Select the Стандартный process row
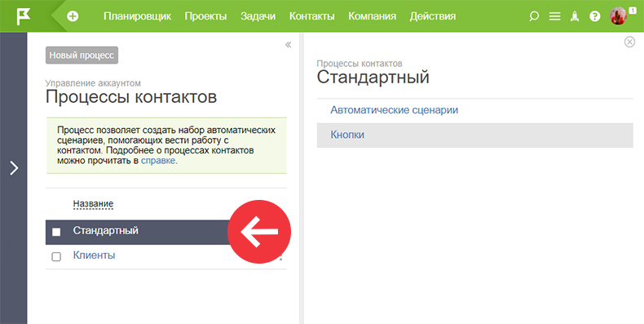 166,232
